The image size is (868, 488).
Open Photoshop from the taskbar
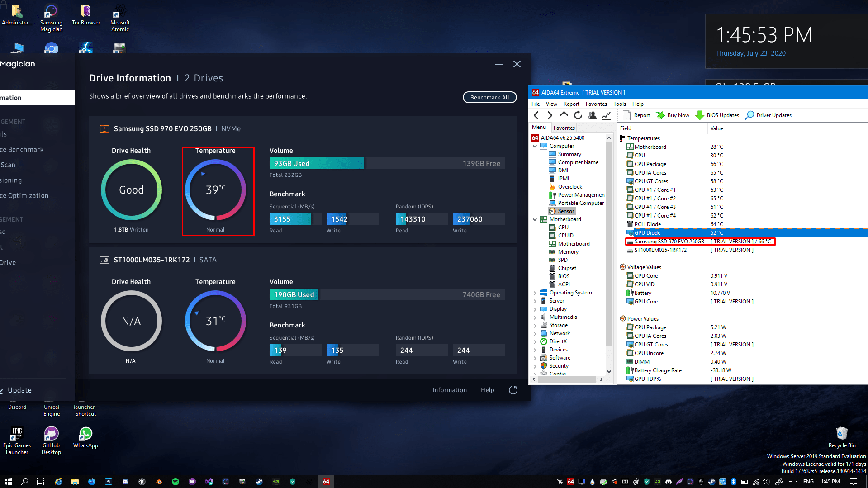click(109, 482)
